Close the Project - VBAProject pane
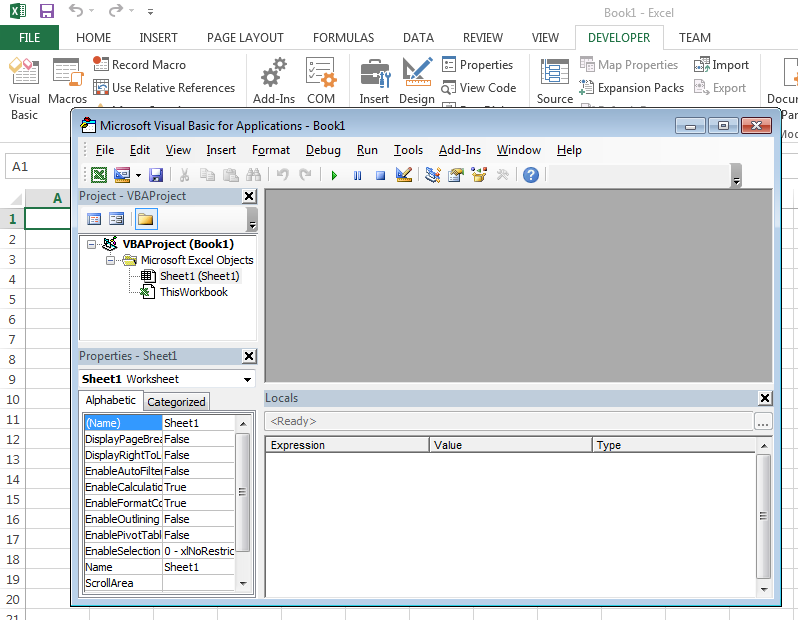Image resolution: width=798 pixels, height=620 pixels. pyautogui.click(x=249, y=196)
